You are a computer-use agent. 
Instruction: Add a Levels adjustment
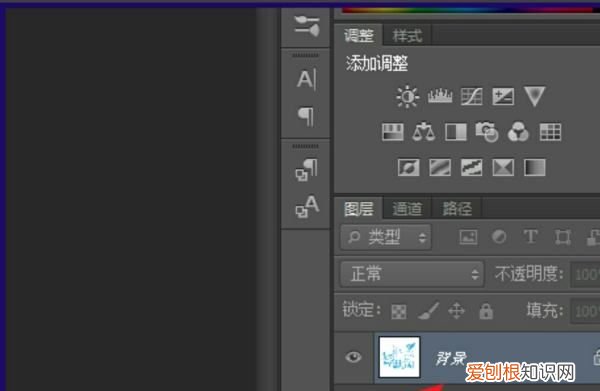440,96
